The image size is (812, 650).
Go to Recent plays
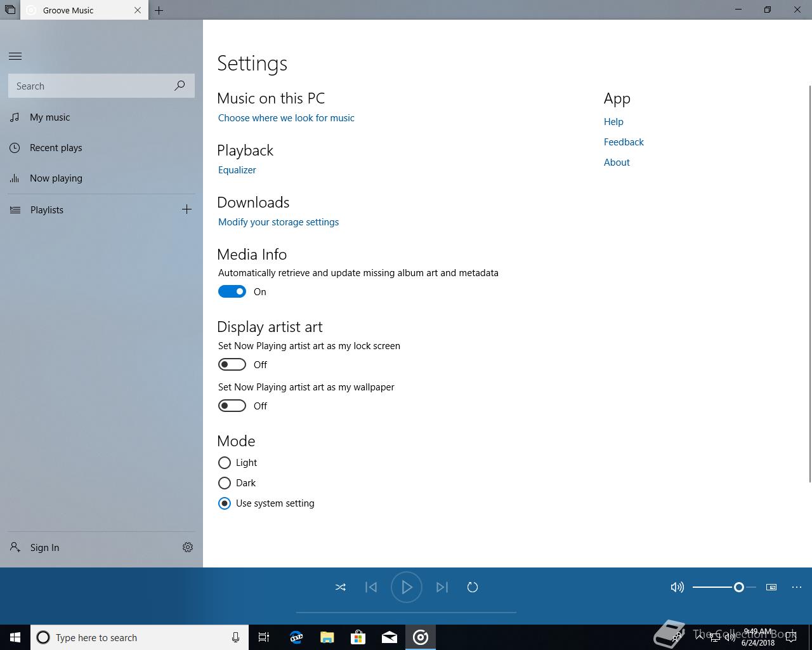point(101,148)
